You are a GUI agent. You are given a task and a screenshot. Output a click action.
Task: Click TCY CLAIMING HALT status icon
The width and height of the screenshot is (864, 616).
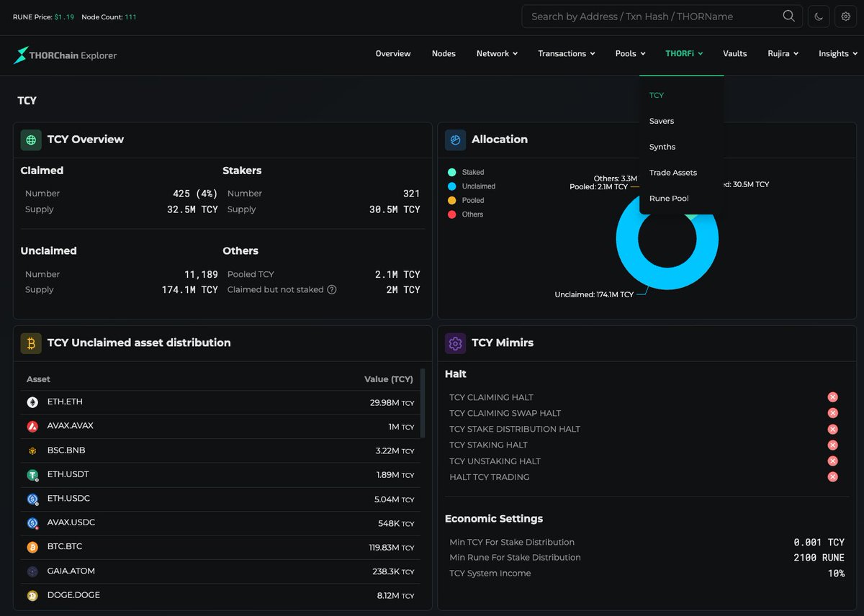pyautogui.click(x=832, y=397)
